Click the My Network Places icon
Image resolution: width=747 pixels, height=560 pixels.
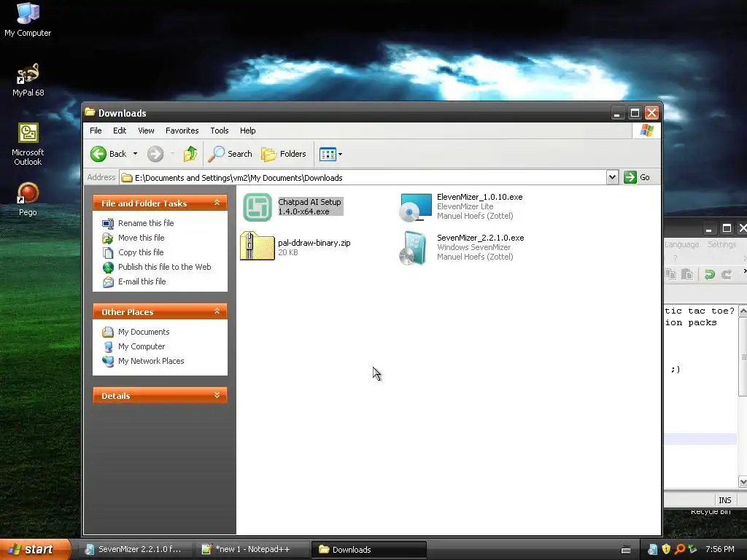point(108,361)
